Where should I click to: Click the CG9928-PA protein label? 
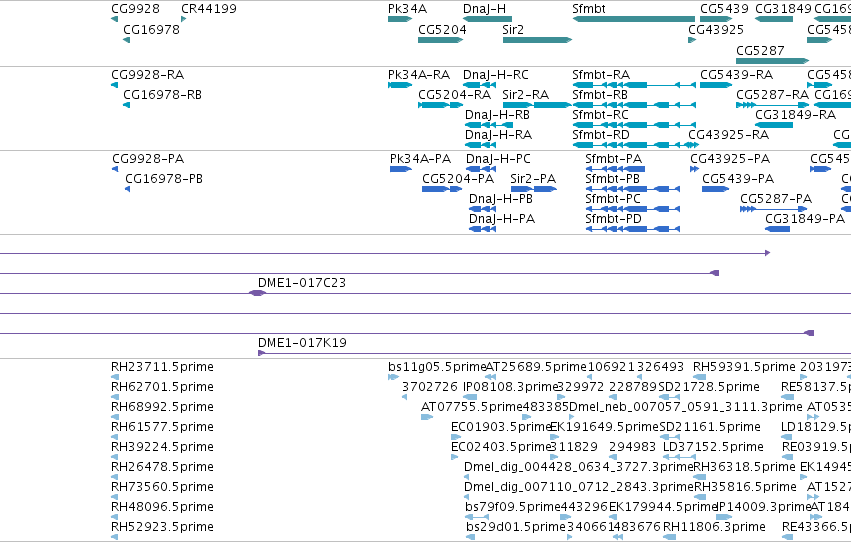(x=148, y=159)
